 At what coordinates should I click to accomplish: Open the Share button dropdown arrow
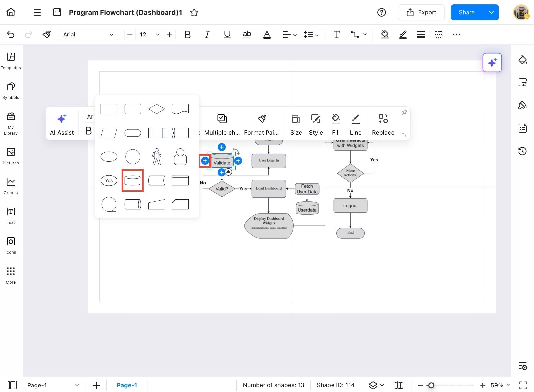tap(491, 12)
